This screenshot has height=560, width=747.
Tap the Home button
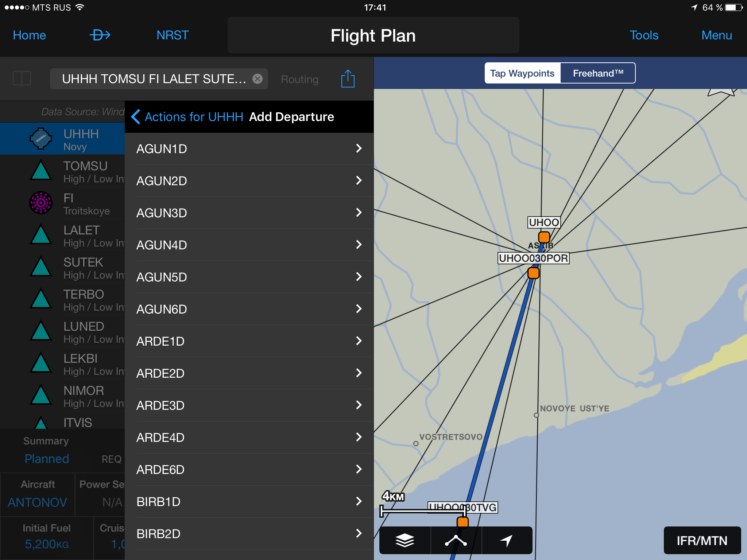(x=29, y=35)
